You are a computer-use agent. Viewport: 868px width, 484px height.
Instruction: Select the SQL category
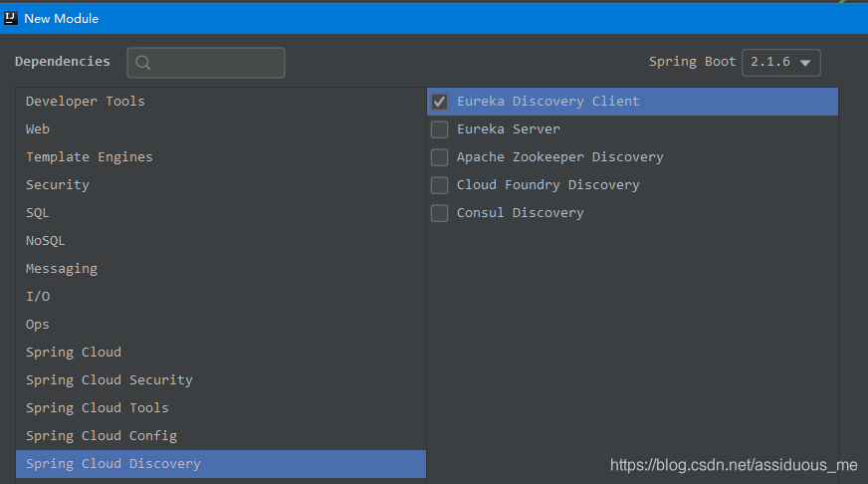221,213
